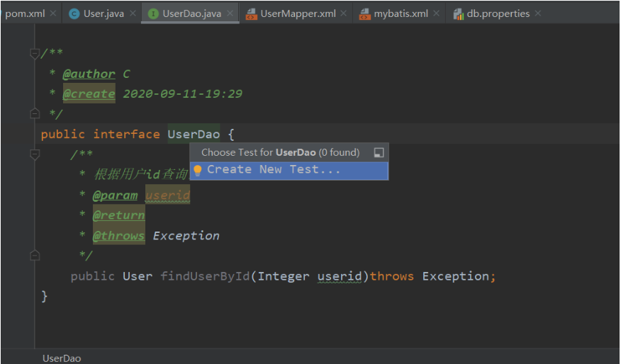Screen dimensions: 621x364
Task: Click the XML file icon on mybatis.xml tab
Action: (364, 14)
